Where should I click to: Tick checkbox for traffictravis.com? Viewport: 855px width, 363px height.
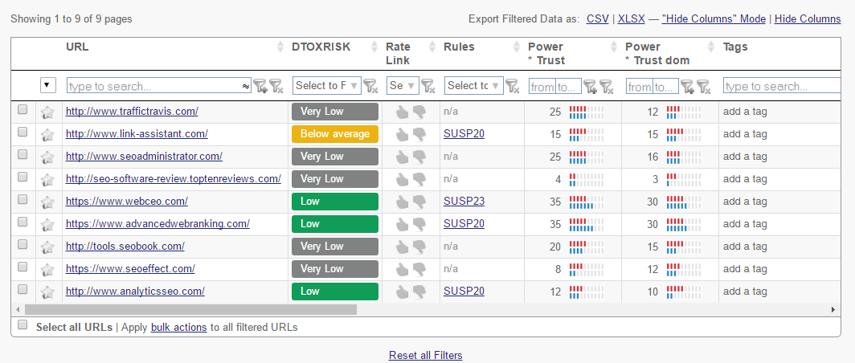point(22,110)
